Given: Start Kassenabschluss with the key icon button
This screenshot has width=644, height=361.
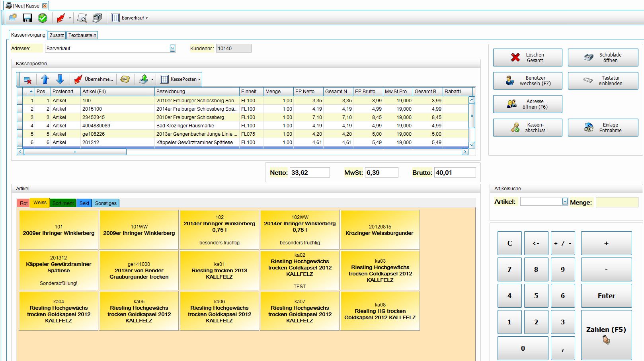Looking at the screenshot, I should [527, 128].
